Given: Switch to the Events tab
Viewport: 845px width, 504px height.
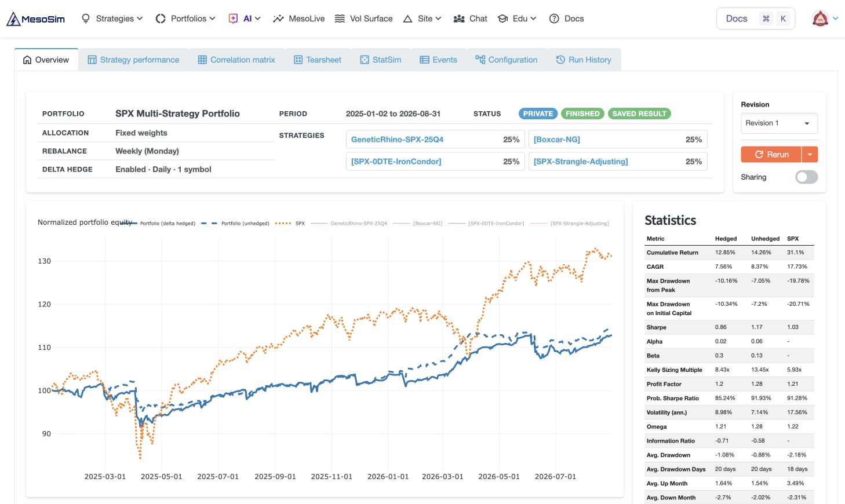Looking at the screenshot, I should [439, 60].
